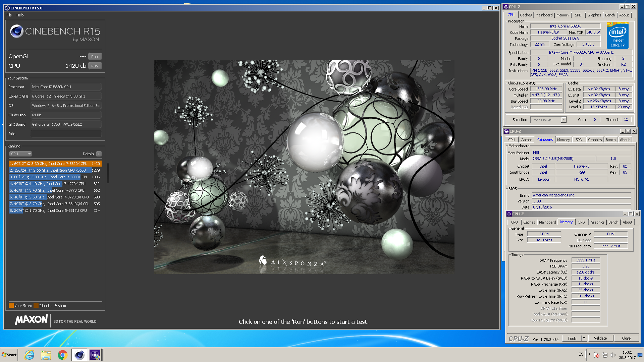Image resolution: width=644 pixels, height=362 pixels.
Task: Click the BIOS date 07/15/2016 field
Action: (581, 207)
